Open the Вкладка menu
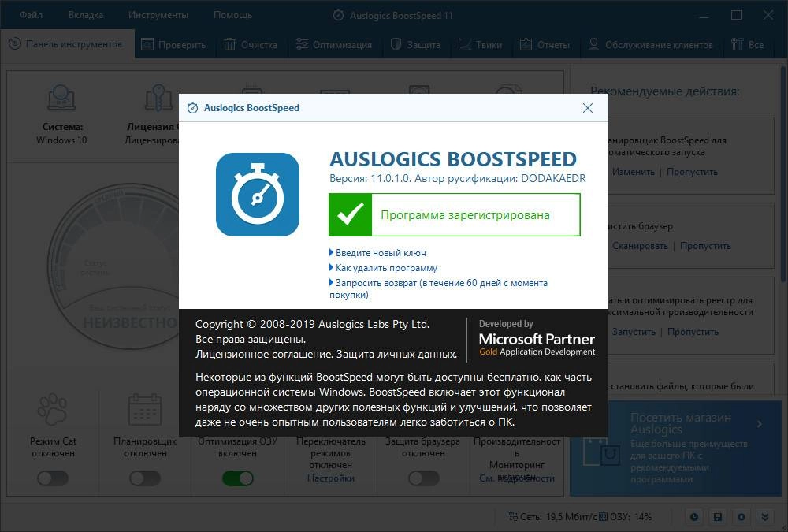The height and width of the screenshot is (532, 788). (86, 15)
